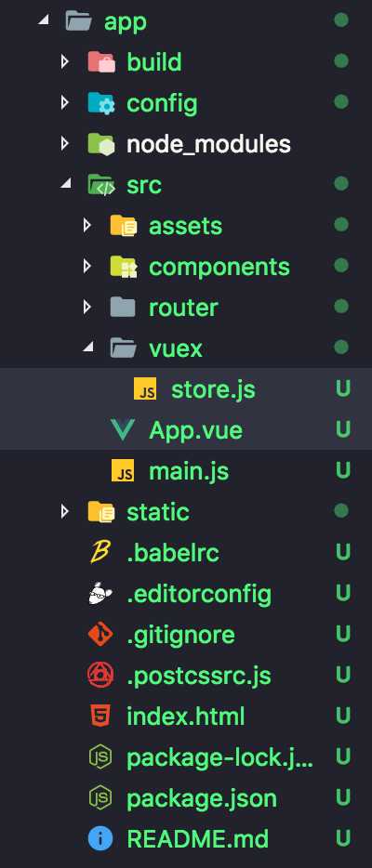Click the Node.js icon beside package.json
This screenshot has height=868, width=372.
pos(100,797)
